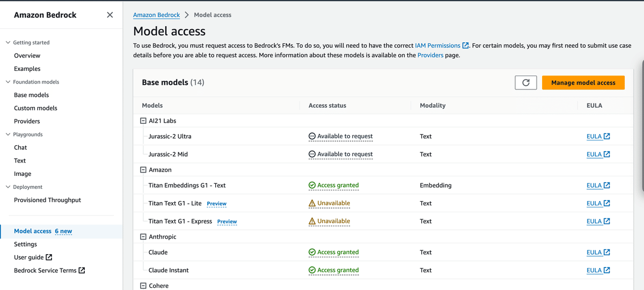Collapse the Amazon model group
Image resolution: width=644 pixels, height=290 pixels.
point(143,170)
